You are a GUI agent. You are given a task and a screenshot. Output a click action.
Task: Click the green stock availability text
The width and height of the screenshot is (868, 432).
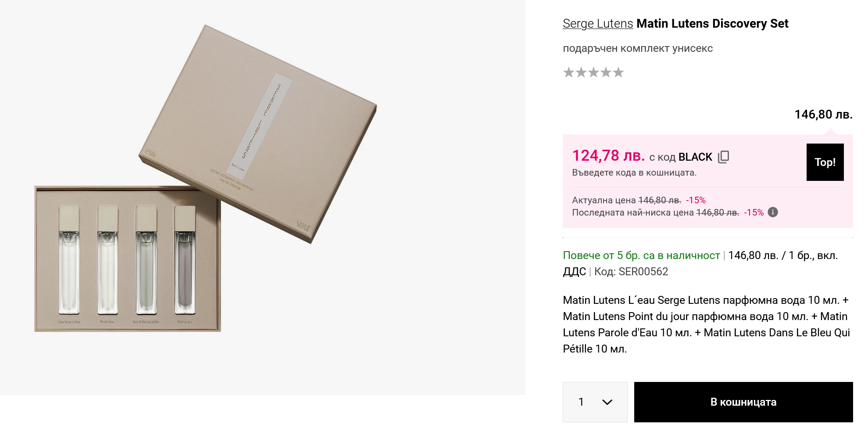click(641, 256)
